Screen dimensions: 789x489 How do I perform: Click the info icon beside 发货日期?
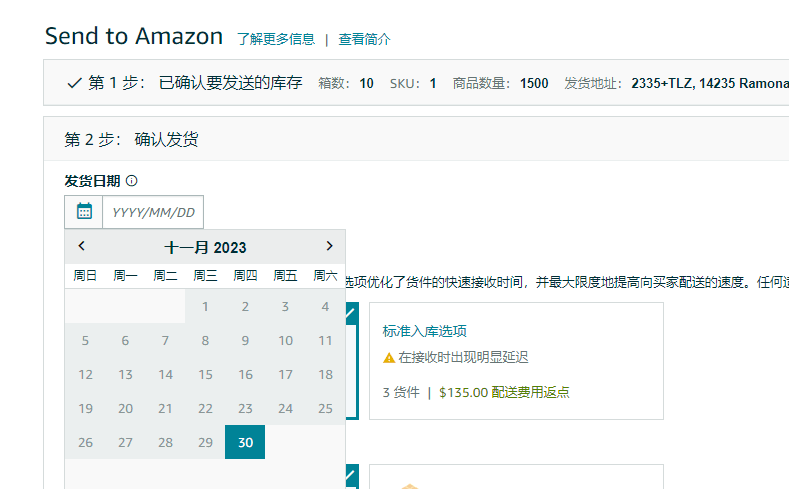pos(131,181)
